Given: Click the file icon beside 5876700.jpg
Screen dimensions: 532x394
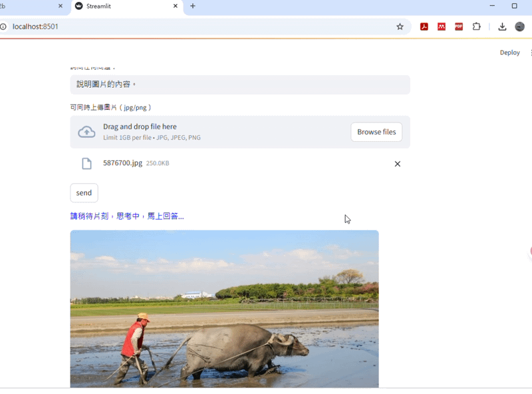Looking at the screenshot, I should coord(86,164).
